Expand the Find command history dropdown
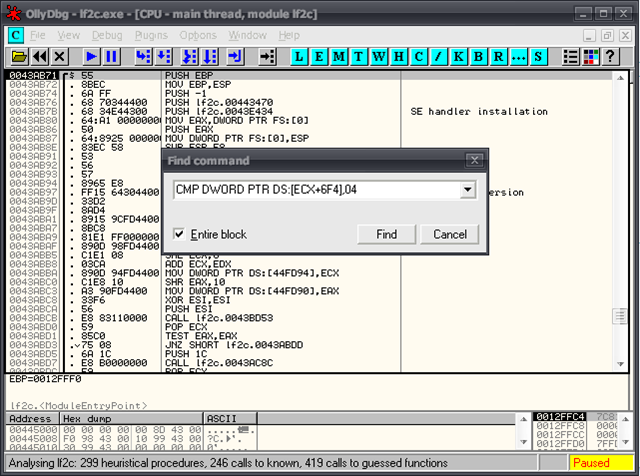Screen dimensions: 640x476 468,190
